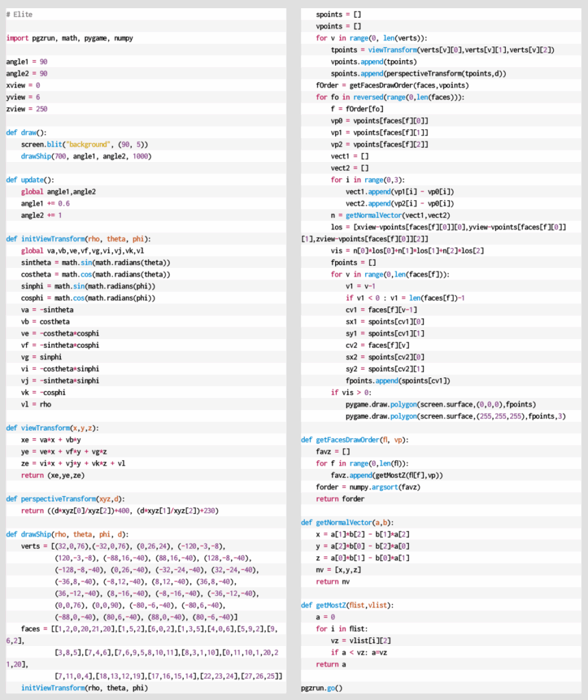Click the 'n = getNormalVector(vect1,vect2)' line
This screenshot has height=700, width=588.
point(388,215)
